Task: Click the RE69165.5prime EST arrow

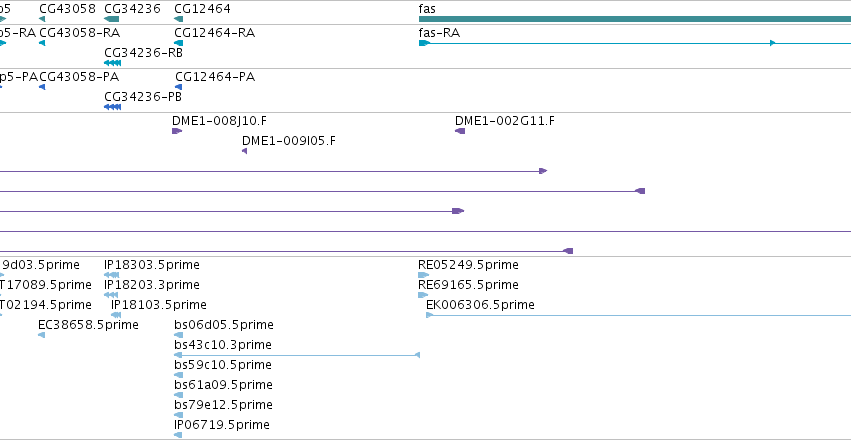Action: tap(423, 295)
